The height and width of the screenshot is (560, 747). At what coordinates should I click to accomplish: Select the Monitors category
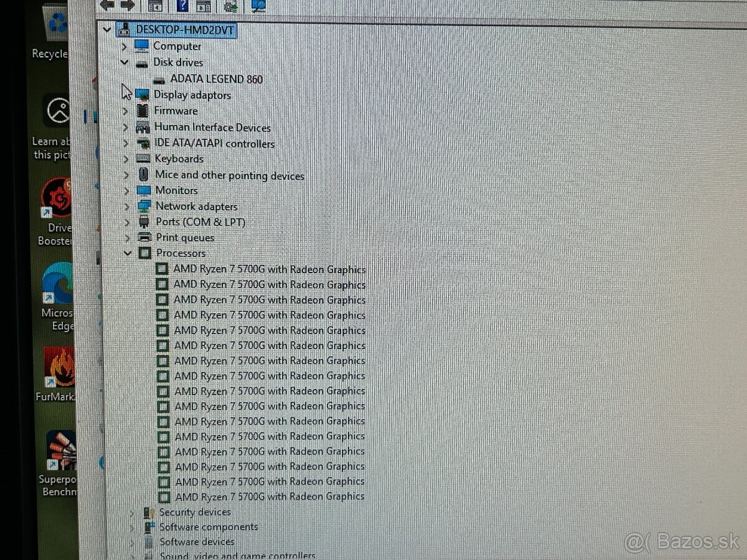tap(176, 190)
